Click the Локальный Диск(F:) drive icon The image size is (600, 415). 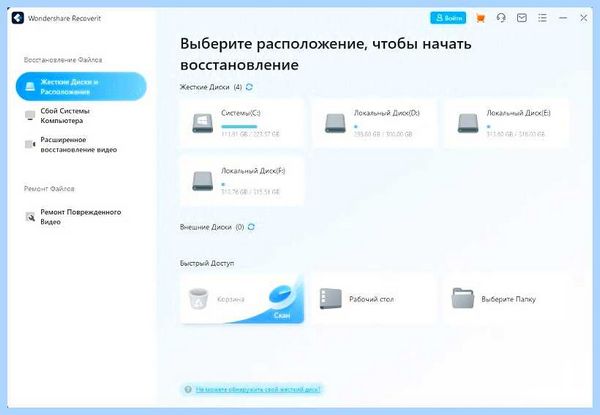pos(202,181)
